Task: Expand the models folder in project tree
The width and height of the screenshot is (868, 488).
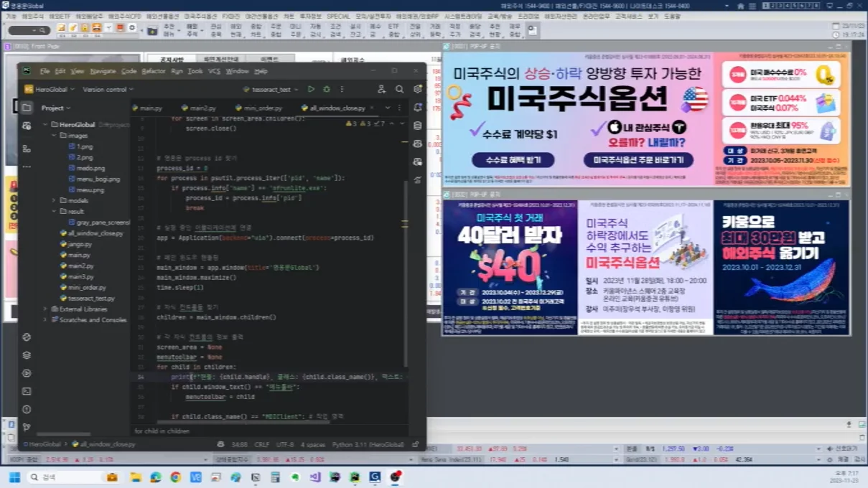Action: point(54,200)
